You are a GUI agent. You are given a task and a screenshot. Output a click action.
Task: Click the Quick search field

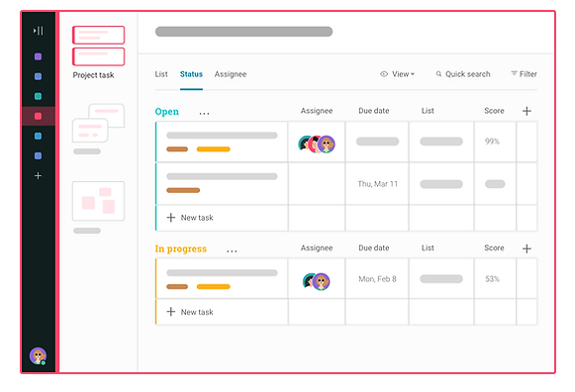point(463,74)
